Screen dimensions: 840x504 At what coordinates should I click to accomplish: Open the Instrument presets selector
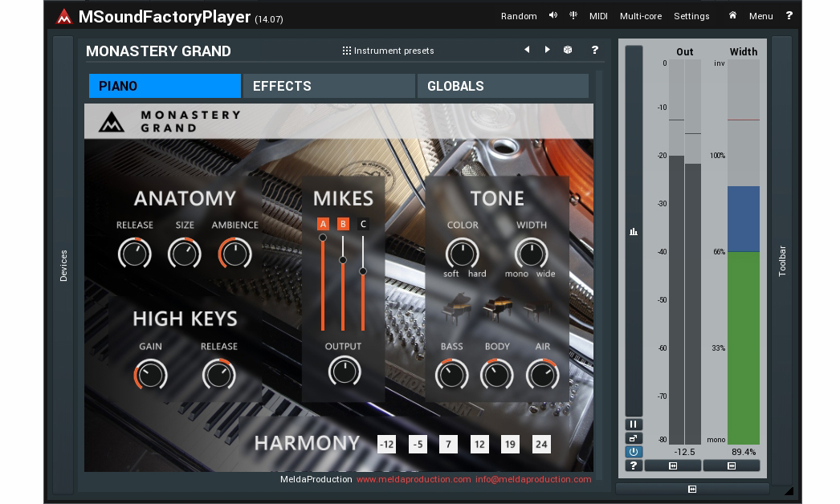pyautogui.click(x=389, y=51)
